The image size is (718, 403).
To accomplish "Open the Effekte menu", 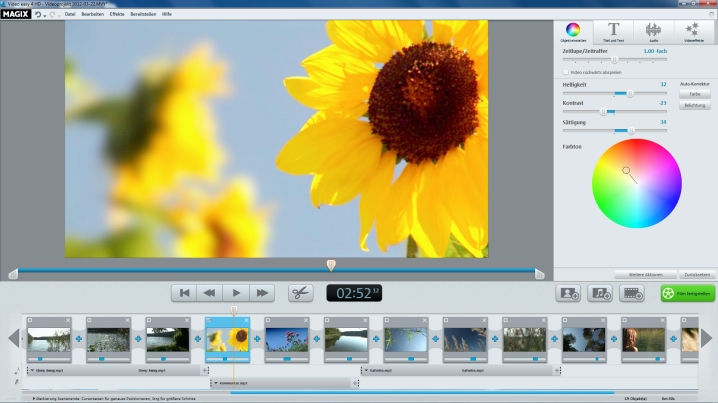I will (x=116, y=14).
